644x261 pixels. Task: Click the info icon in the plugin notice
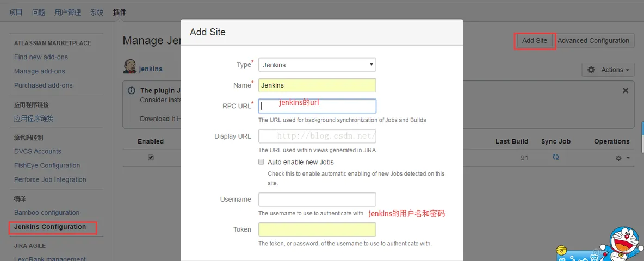132,90
